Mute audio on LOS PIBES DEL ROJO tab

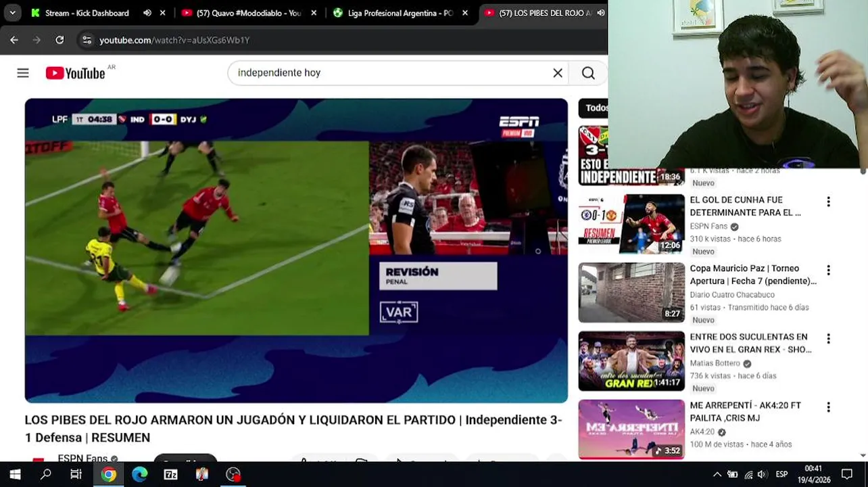click(600, 13)
